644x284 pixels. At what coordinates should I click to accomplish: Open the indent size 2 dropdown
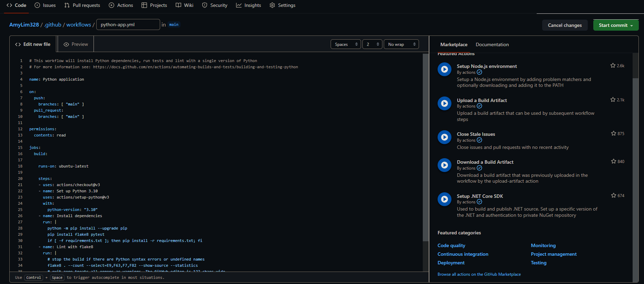372,44
